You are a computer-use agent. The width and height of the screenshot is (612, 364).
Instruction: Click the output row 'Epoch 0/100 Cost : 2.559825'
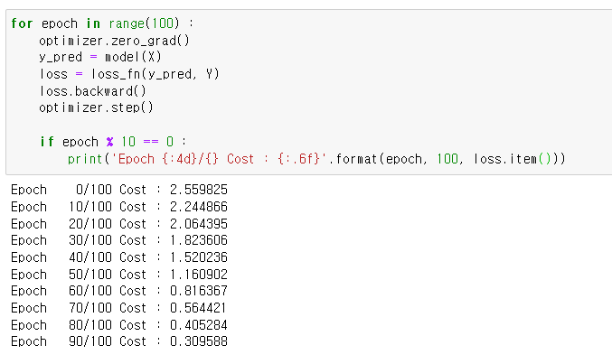[x=119, y=190]
